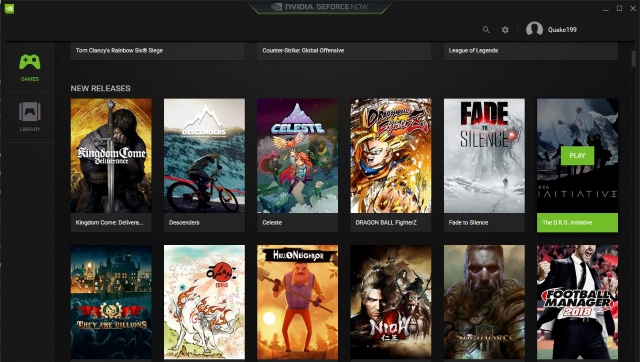Select Tom Clancy's Rainbow Six Siege tile
This screenshot has width=640, height=362.
[158, 51]
